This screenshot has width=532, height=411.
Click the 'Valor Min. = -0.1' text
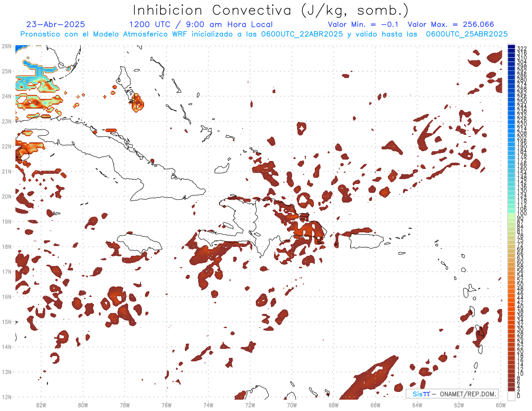[363, 24]
